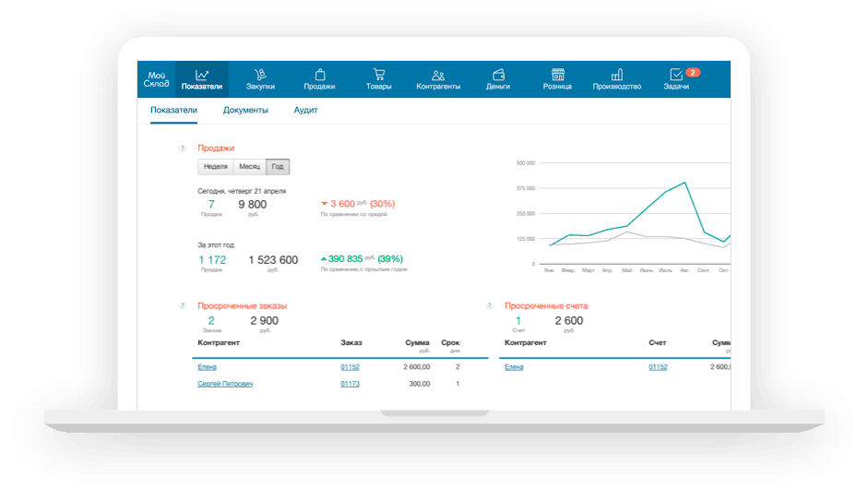Click the Счет column header
The image size is (868, 488).
[x=657, y=343]
